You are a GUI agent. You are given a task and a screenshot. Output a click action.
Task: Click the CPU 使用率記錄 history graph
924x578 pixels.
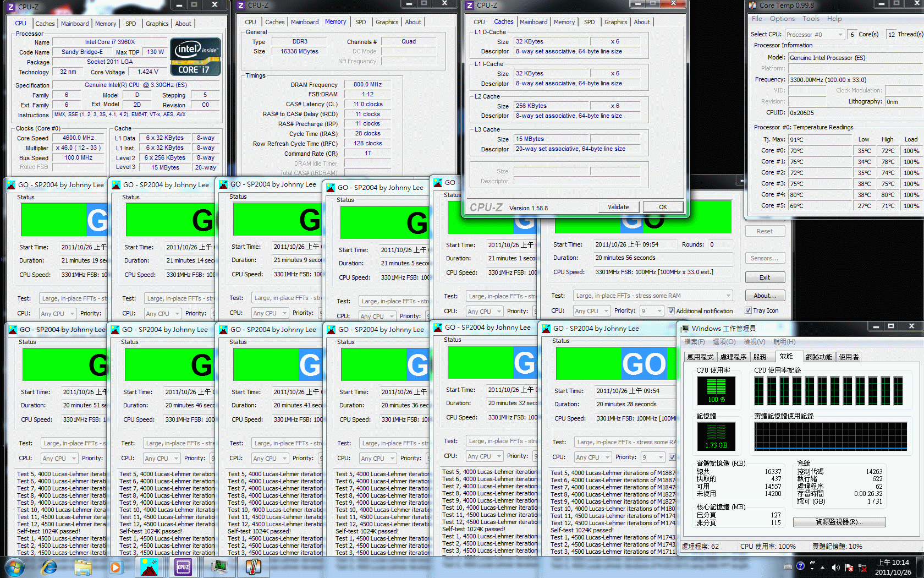(x=828, y=391)
